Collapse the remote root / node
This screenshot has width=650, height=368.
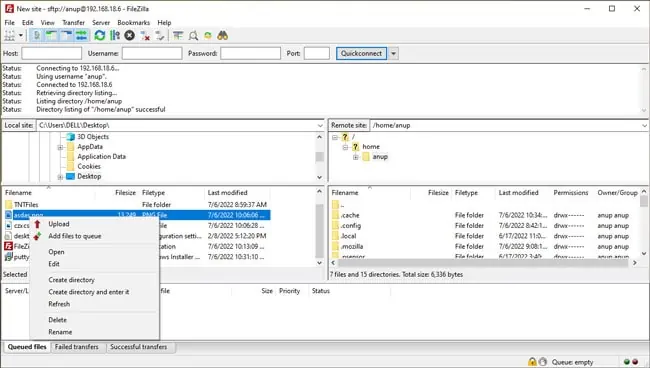click(x=335, y=137)
